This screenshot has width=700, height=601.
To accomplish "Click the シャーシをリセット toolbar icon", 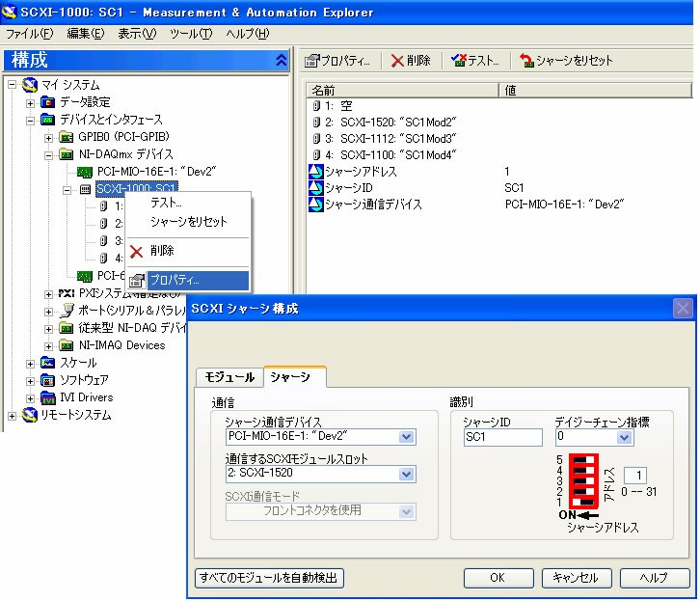I will pos(527,60).
